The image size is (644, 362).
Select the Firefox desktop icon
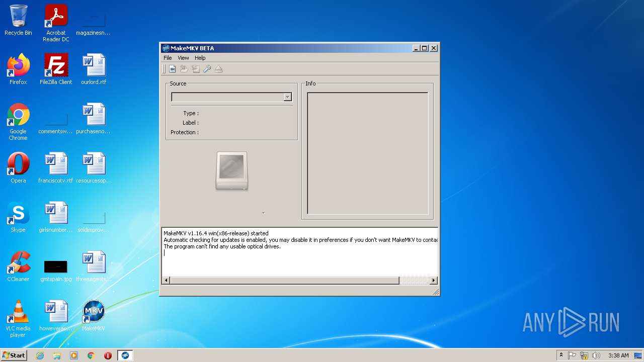coord(18,69)
